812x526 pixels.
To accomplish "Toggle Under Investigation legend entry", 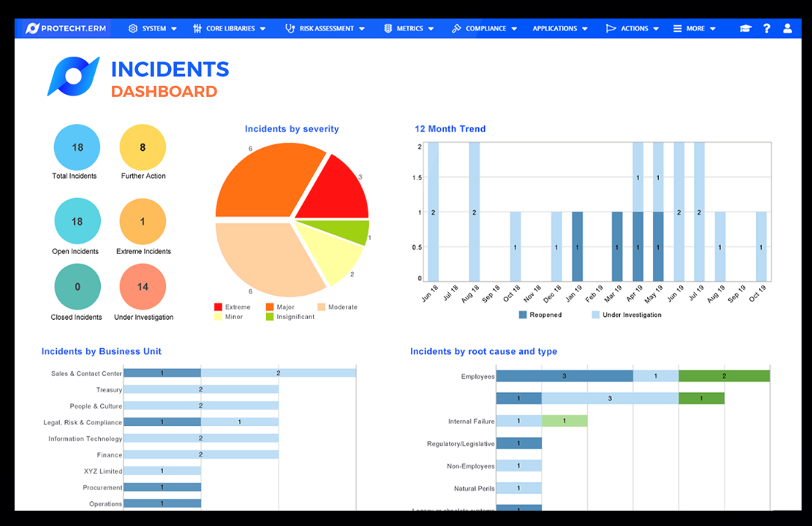I will tap(626, 315).
